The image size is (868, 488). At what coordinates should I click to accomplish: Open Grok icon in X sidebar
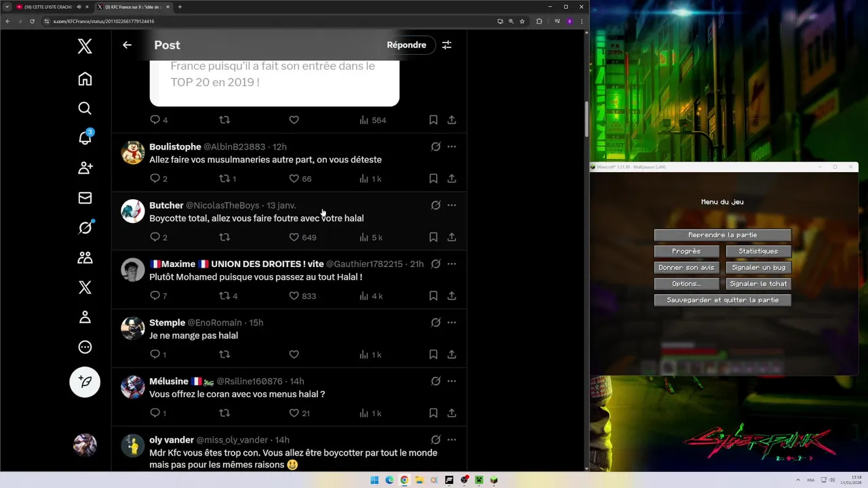click(x=85, y=228)
